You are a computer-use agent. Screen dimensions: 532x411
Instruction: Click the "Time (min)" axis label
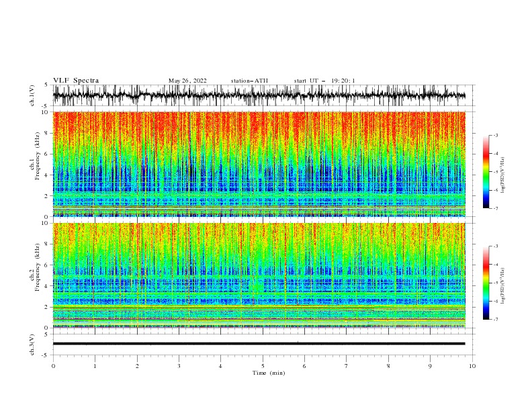[x=269, y=373]
